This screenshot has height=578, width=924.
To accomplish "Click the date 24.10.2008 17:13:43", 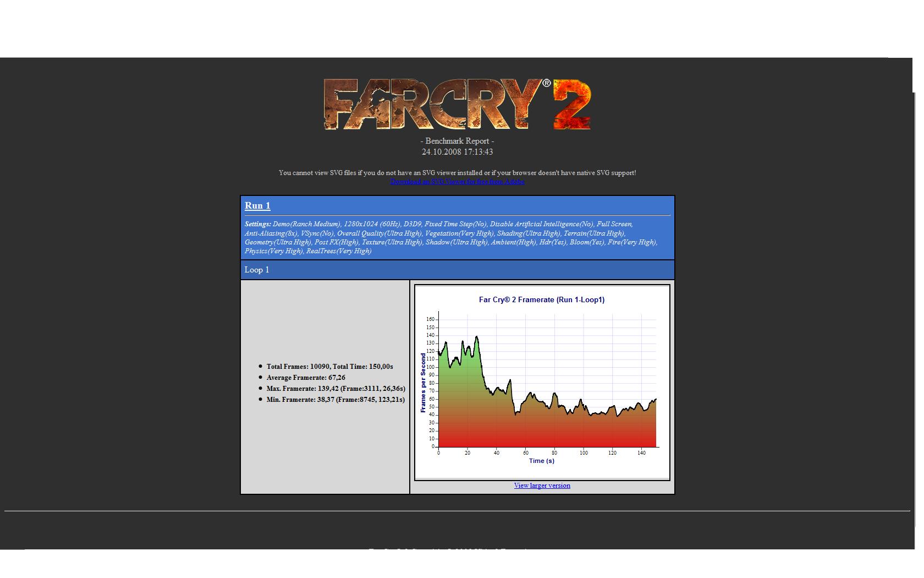I will 457,152.
